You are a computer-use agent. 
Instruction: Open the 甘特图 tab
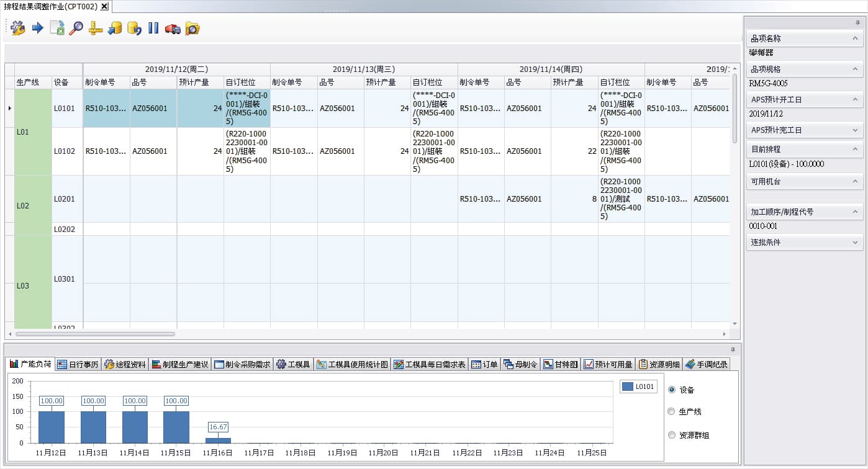click(x=561, y=365)
